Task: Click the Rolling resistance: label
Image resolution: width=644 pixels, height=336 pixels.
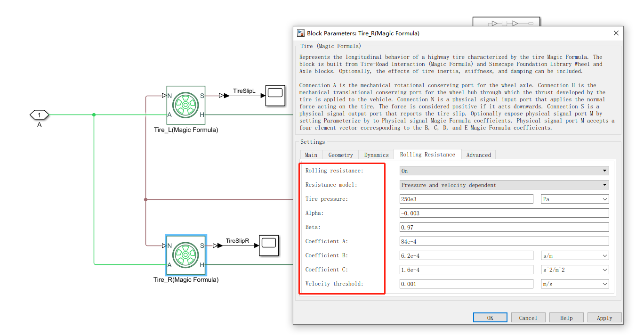Action: click(x=334, y=171)
